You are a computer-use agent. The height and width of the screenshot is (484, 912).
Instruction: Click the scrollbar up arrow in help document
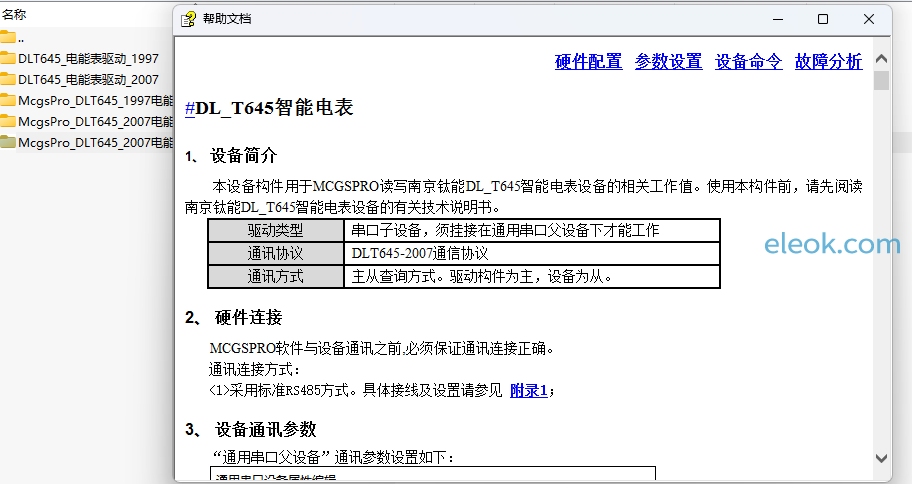tap(881, 59)
